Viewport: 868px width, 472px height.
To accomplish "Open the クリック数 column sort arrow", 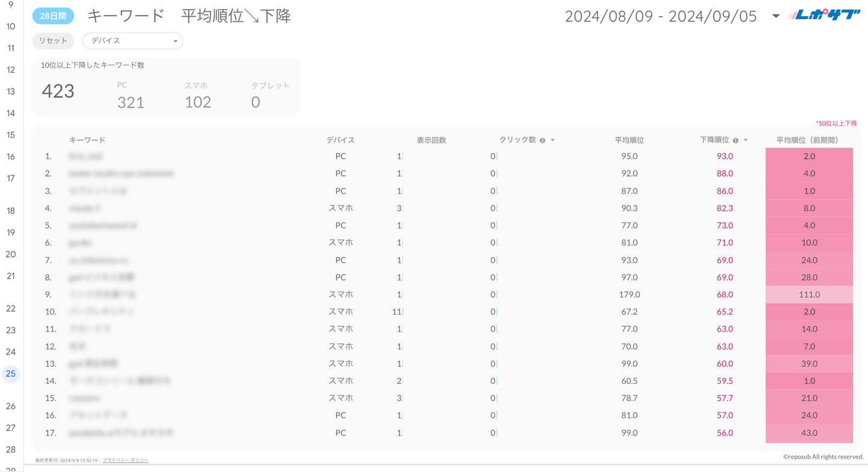I will tap(553, 141).
